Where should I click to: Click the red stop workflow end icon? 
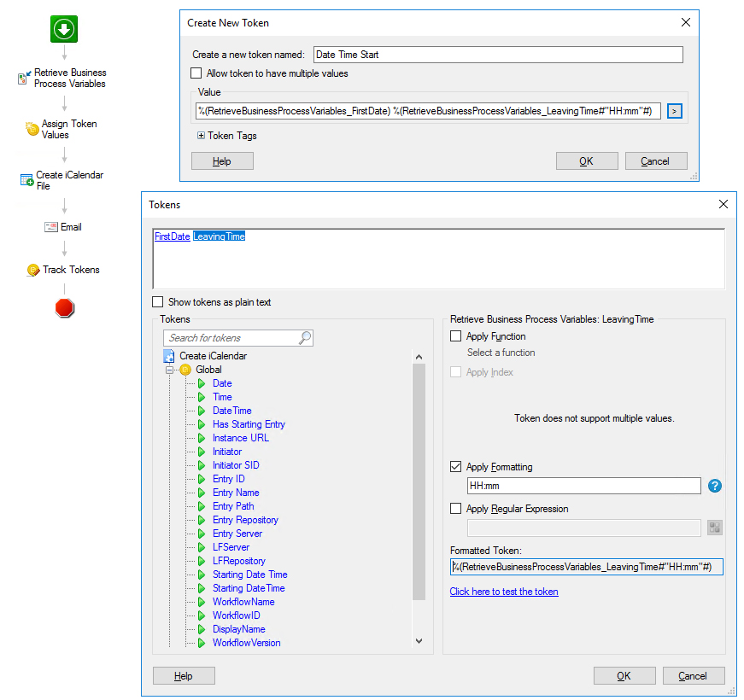click(65, 308)
